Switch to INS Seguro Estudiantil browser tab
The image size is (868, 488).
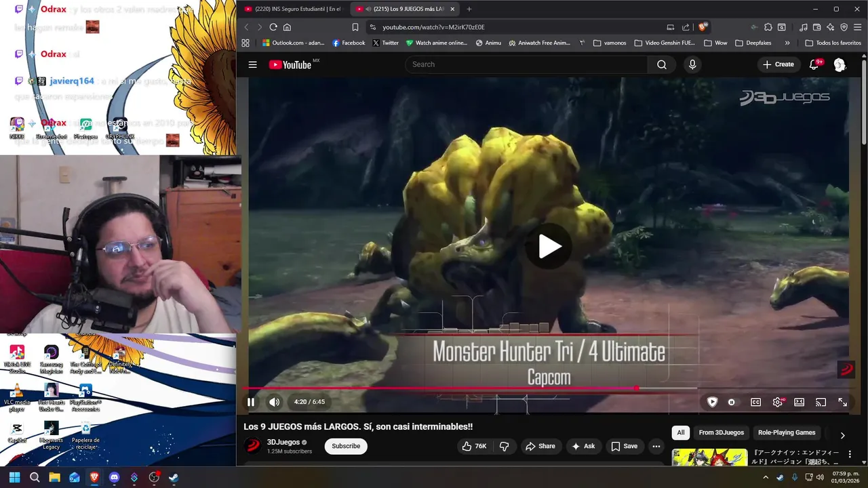pyautogui.click(x=293, y=9)
